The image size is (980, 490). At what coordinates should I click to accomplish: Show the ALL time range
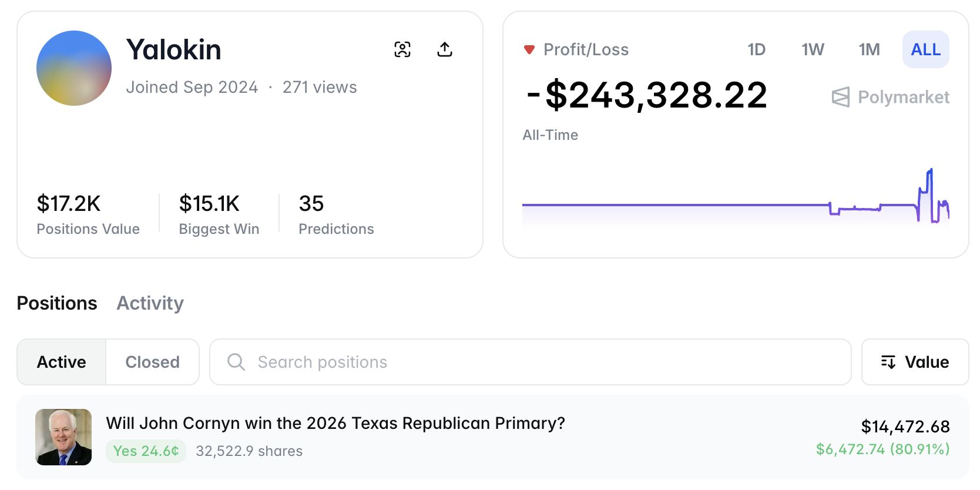point(925,49)
